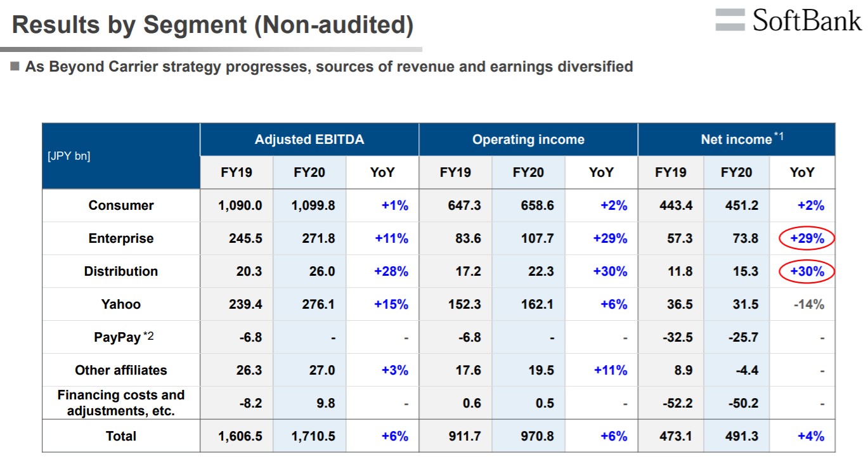Click the Total row label
868x459 pixels.
(x=120, y=436)
